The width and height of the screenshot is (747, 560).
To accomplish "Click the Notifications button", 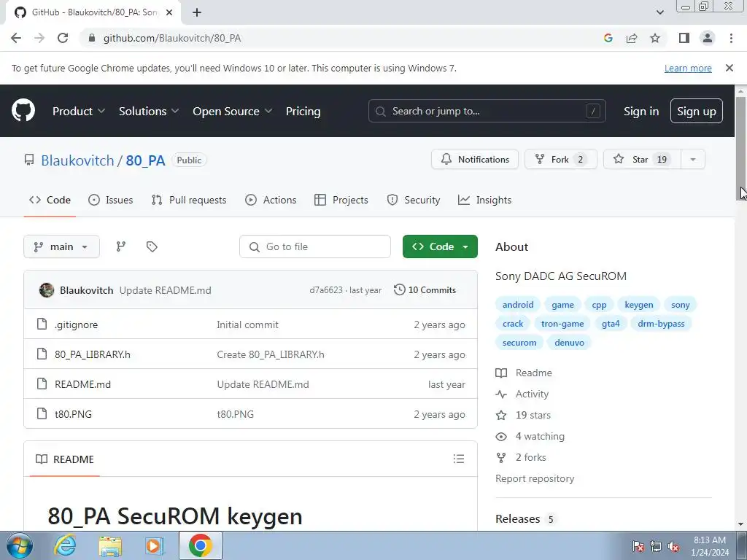I will point(475,159).
